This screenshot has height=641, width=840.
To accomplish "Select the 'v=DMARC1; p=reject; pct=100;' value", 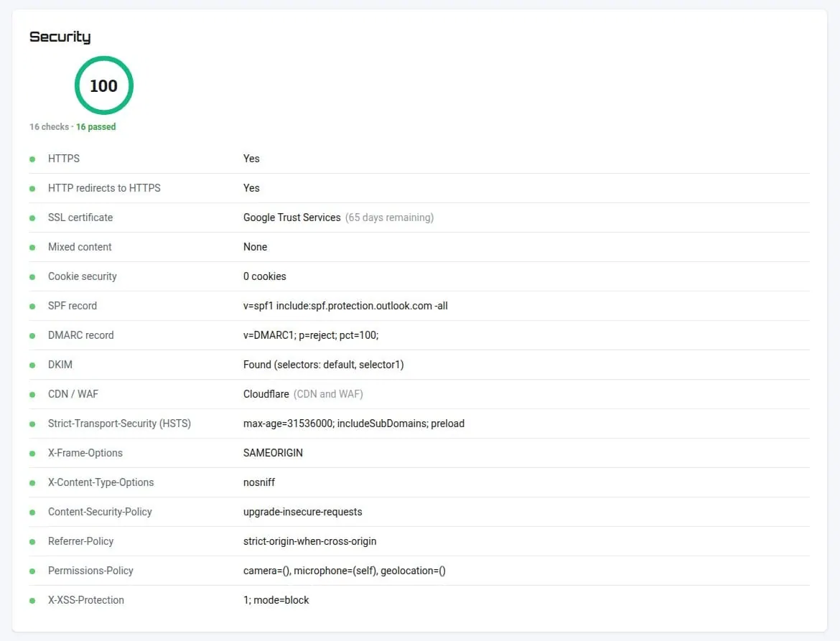I will click(311, 335).
